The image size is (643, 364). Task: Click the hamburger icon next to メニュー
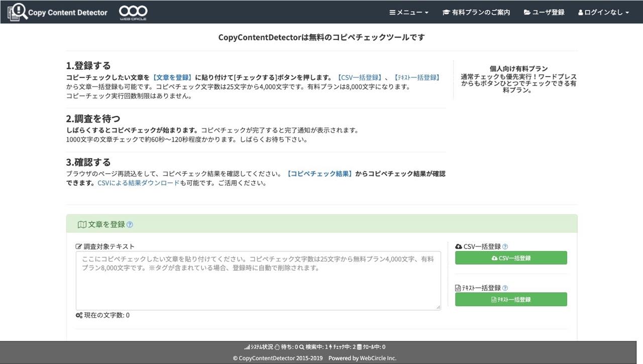[x=394, y=12]
